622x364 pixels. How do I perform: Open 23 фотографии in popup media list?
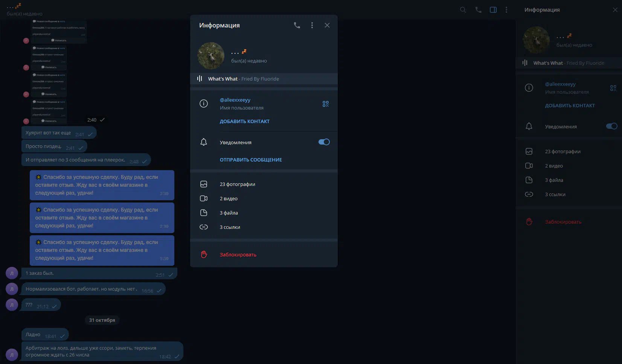[x=237, y=184]
